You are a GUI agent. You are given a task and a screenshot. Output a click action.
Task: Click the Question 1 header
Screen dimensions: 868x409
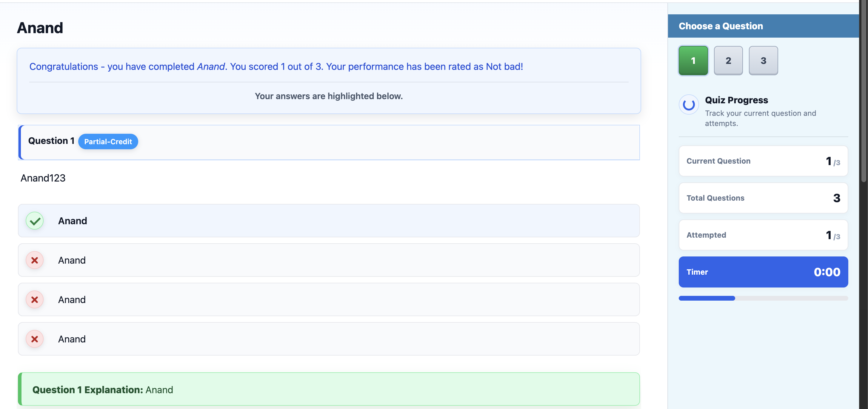[329, 142]
